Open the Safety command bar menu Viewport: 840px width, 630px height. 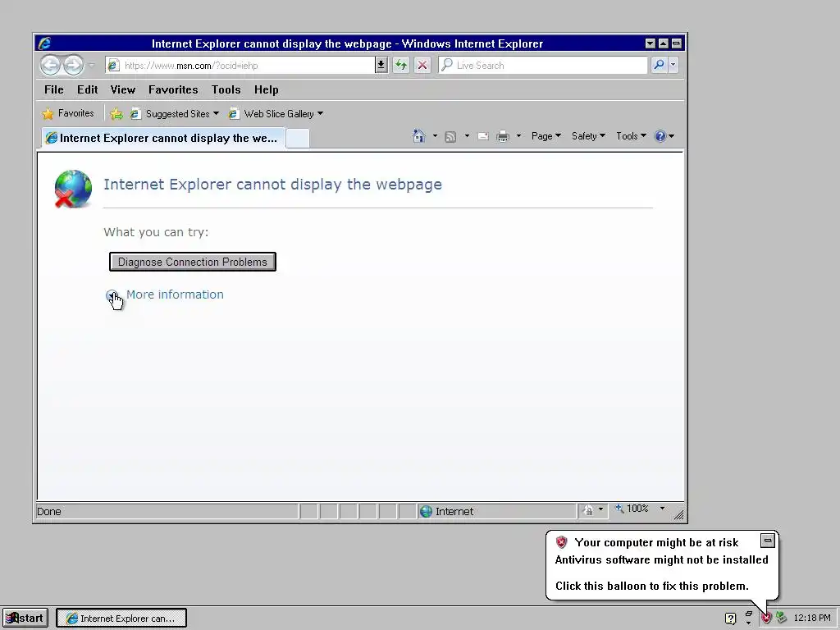(x=588, y=136)
